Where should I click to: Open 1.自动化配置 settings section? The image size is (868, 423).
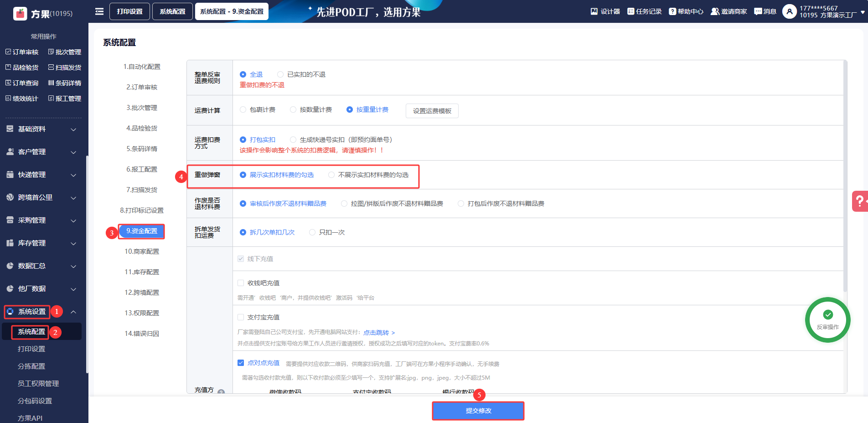pyautogui.click(x=142, y=67)
